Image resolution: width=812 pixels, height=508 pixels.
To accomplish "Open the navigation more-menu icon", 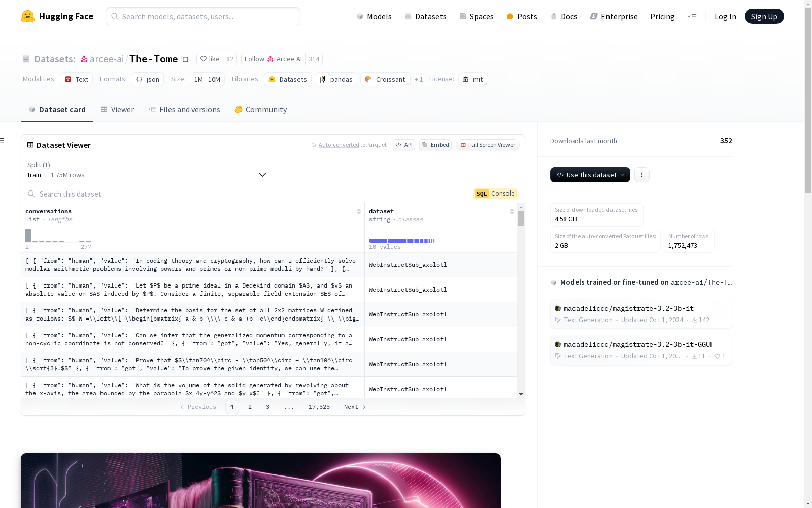I will (692, 16).
